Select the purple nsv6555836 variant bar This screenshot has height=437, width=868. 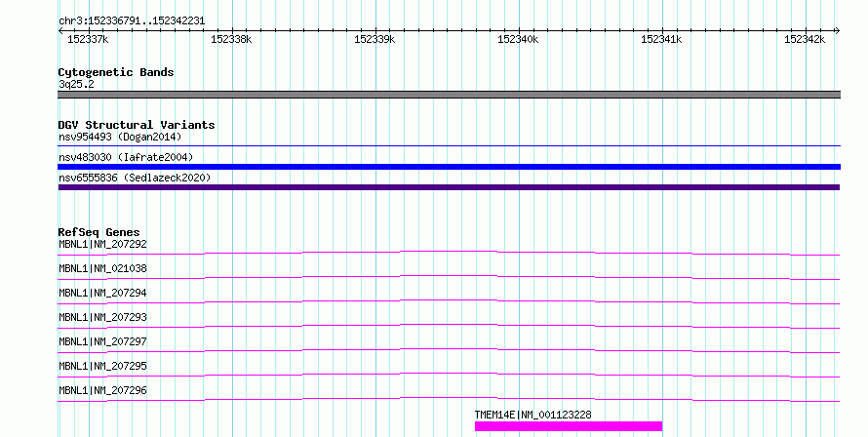[x=449, y=187]
